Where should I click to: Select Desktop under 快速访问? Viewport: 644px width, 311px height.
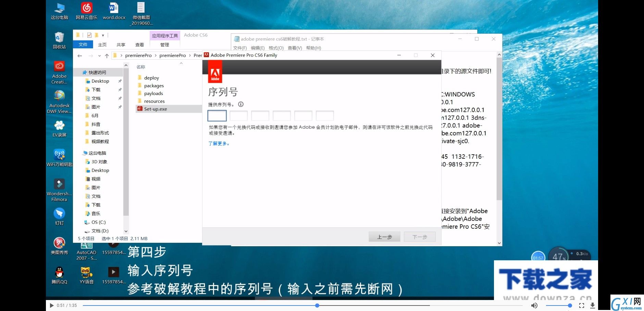click(x=100, y=81)
